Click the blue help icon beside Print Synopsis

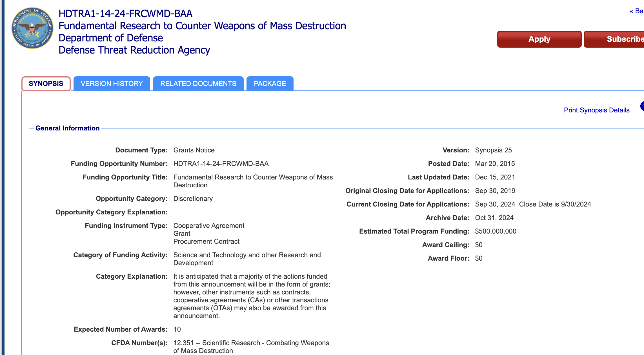pos(642,106)
